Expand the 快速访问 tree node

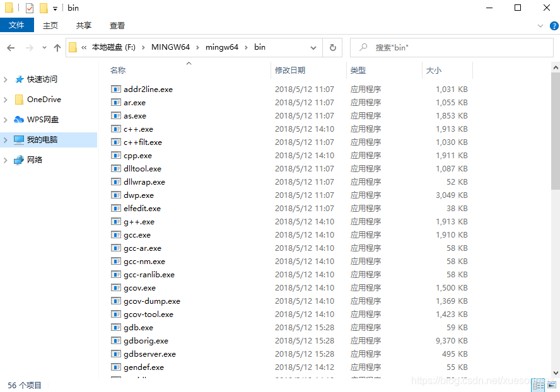click(5, 79)
